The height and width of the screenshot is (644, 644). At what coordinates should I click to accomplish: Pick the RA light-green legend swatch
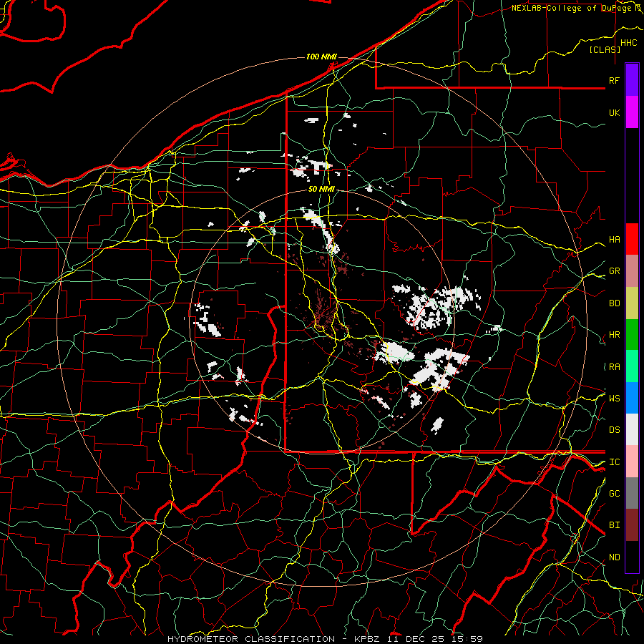pos(632,366)
